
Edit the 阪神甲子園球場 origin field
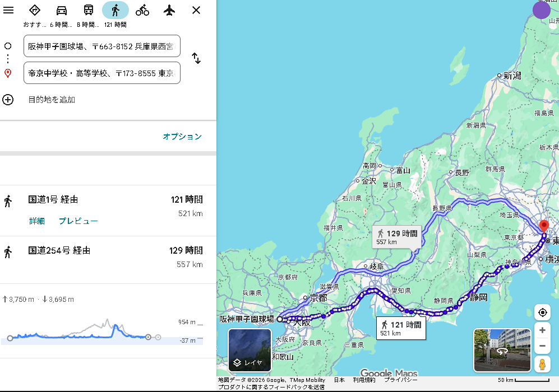click(102, 46)
